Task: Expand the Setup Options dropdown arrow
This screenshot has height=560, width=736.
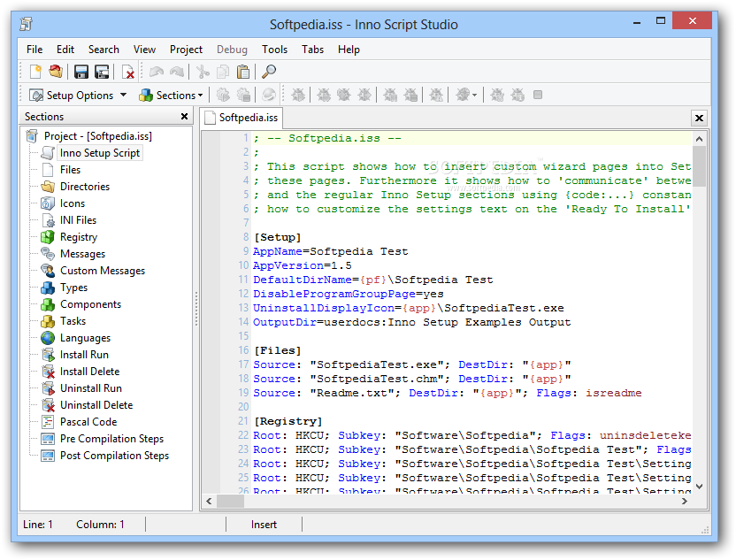Action: (124, 96)
